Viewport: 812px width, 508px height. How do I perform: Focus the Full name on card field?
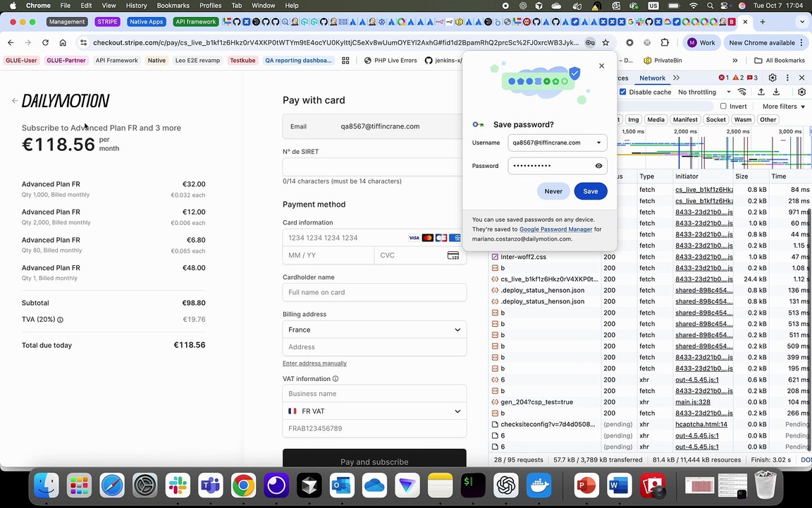(x=374, y=292)
